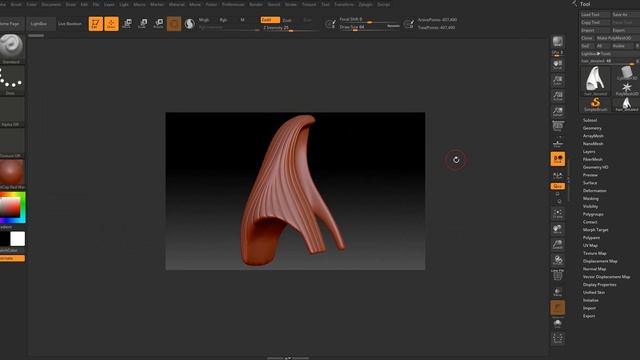640x360 pixels.
Task: Select the large hair_detailed tool thumbnail
Action: point(596,81)
